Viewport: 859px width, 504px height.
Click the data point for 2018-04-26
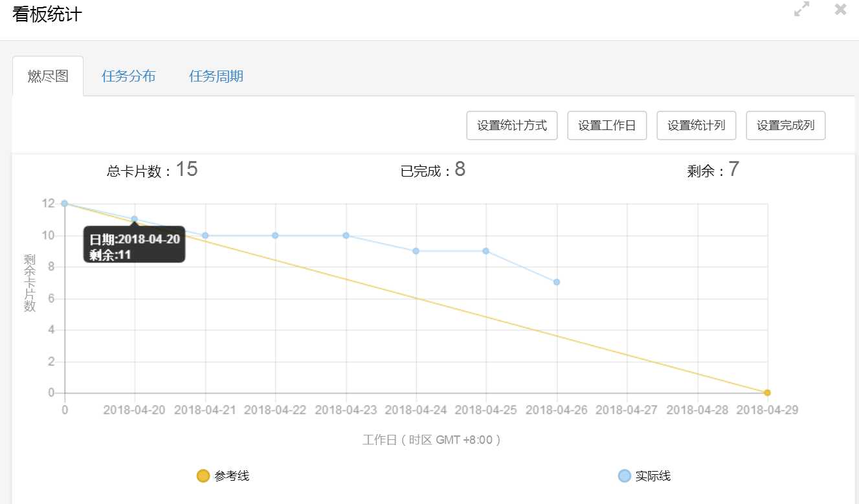coord(557,282)
